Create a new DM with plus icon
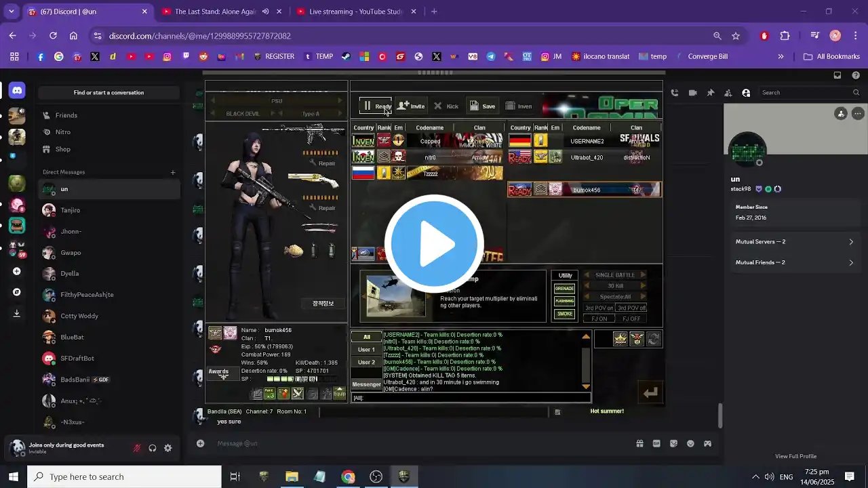The image size is (868, 488). pos(173,172)
